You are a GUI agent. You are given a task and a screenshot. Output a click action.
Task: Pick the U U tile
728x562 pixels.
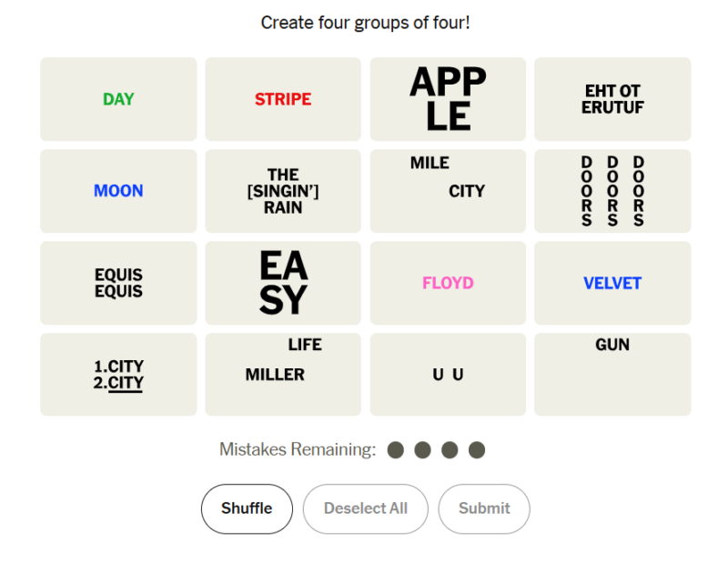(x=448, y=375)
